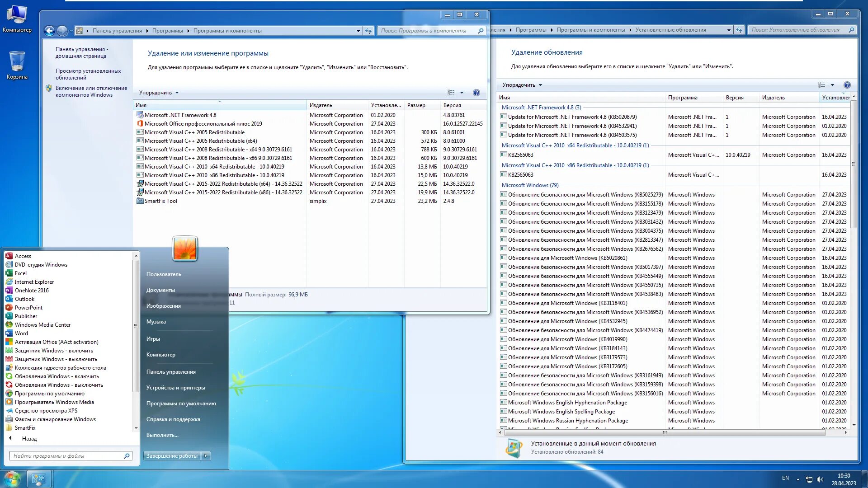Open help icon in Programs and Features toolbar
The width and height of the screenshot is (868, 488).
(x=476, y=93)
